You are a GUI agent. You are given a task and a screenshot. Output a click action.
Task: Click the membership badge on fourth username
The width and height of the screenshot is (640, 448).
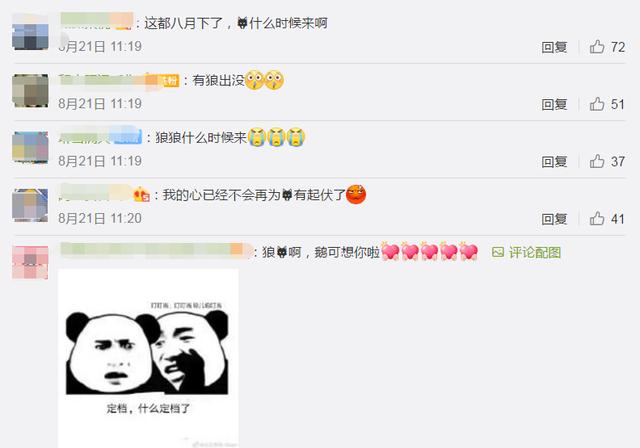[x=142, y=195]
